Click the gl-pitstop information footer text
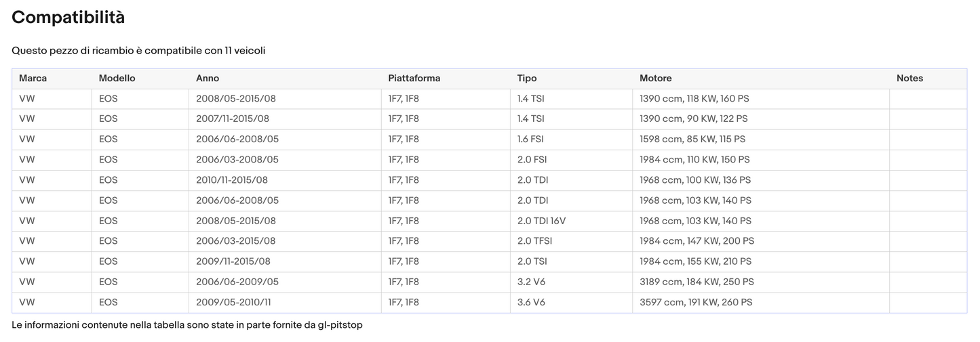 (187, 325)
